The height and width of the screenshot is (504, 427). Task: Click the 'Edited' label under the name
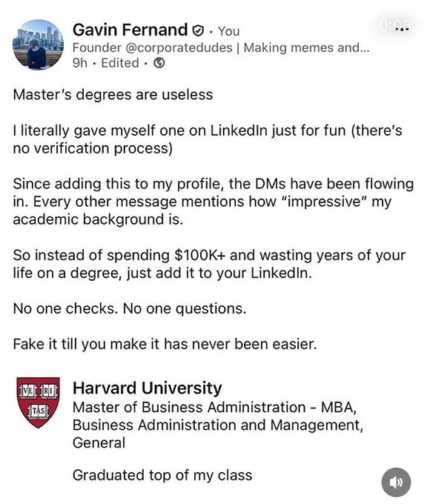(x=120, y=63)
